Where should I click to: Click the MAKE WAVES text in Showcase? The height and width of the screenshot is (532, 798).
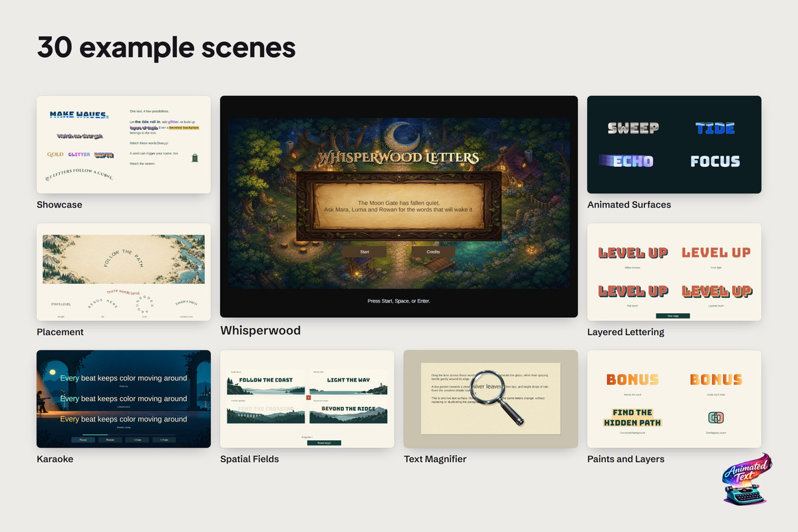click(x=78, y=115)
